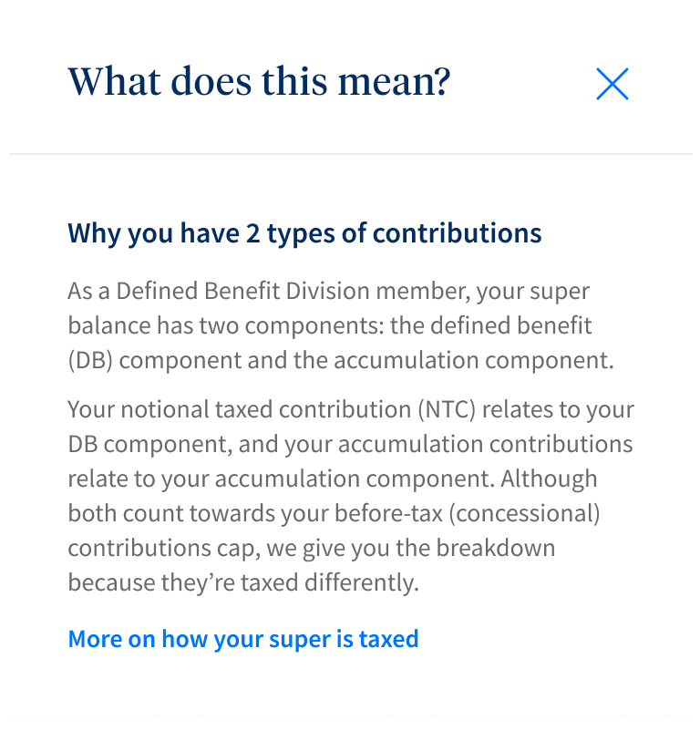Click the "(NTC)" abbreviation text
The width and height of the screenshot is (700, 731).
coord(448,409)
